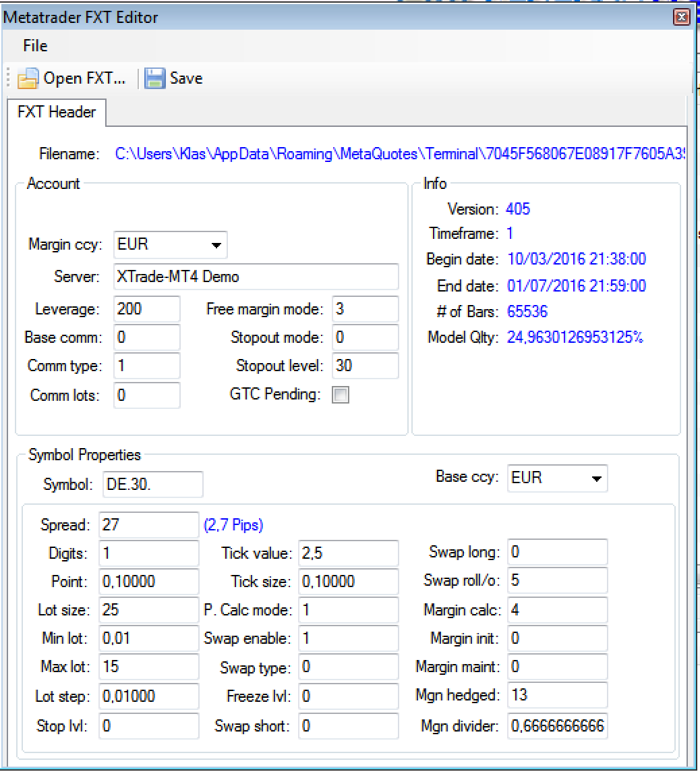The width and height of the screenshot is (700, 772).
Task: Click the blue filename path text
Action: click(400, 154)
